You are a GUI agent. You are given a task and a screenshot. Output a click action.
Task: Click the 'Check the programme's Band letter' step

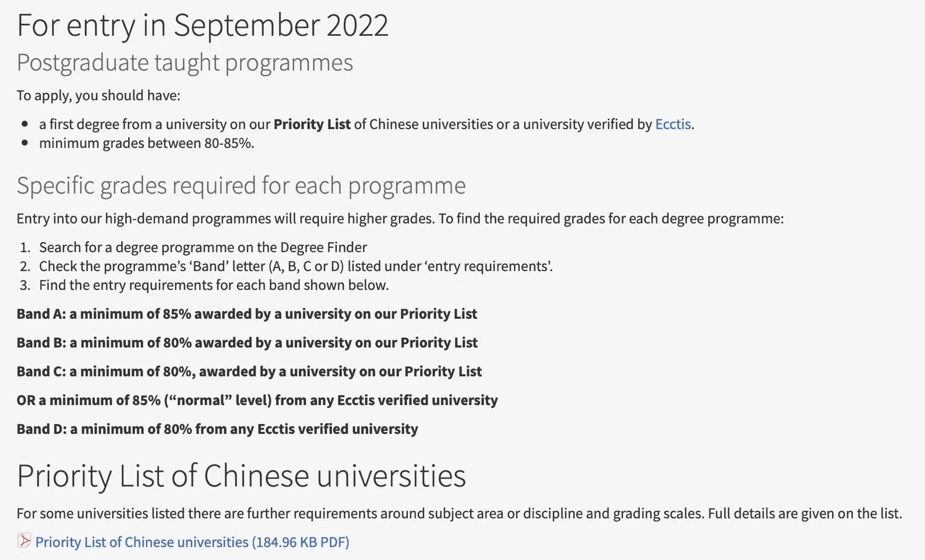(x=296, y=267)
